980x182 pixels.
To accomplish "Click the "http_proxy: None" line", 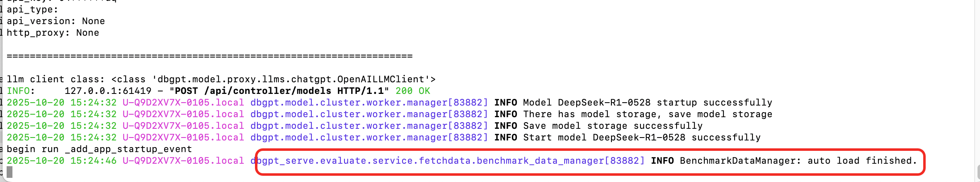I will tap(53, 33).
